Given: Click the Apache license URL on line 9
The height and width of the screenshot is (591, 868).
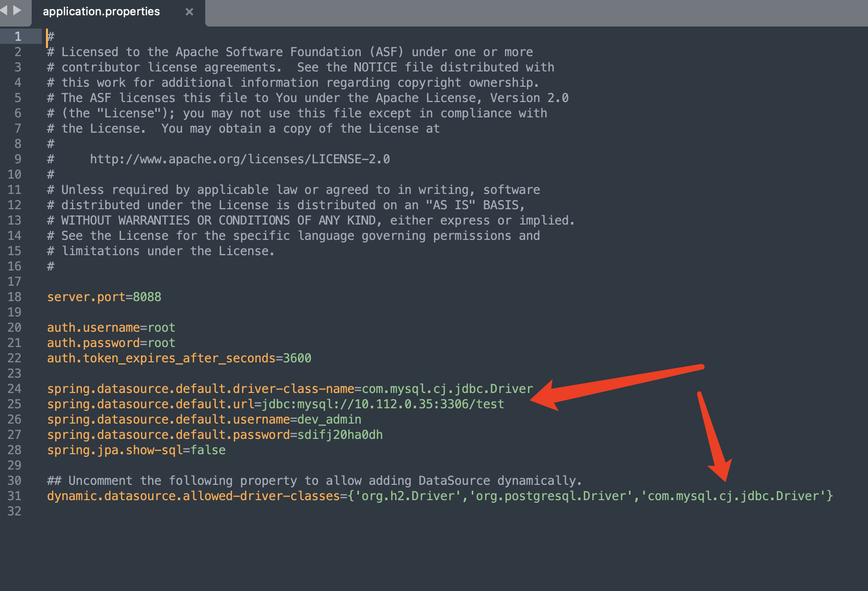Looking at the screenshot, I should click(x=240, y=159).
